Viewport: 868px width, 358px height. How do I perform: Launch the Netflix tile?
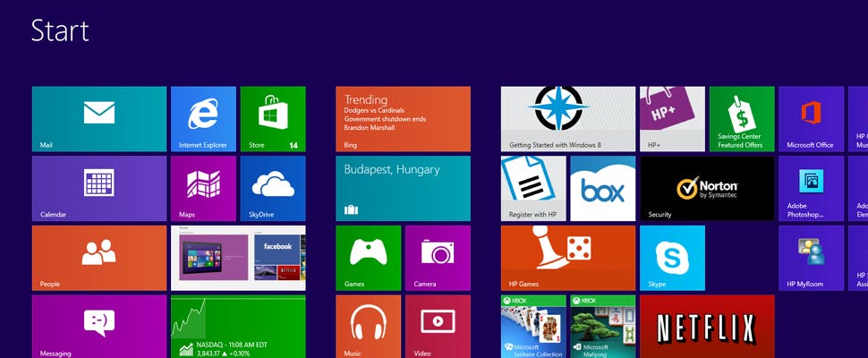pyautogui.click(x=707, y=327)
